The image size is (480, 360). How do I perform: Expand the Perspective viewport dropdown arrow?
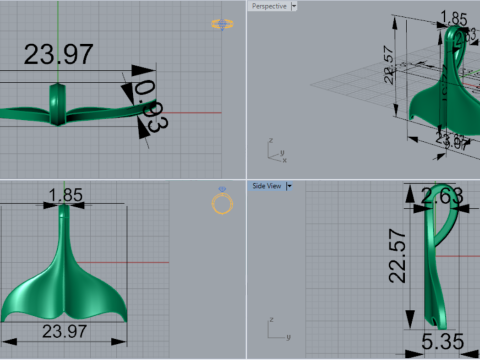294,6
